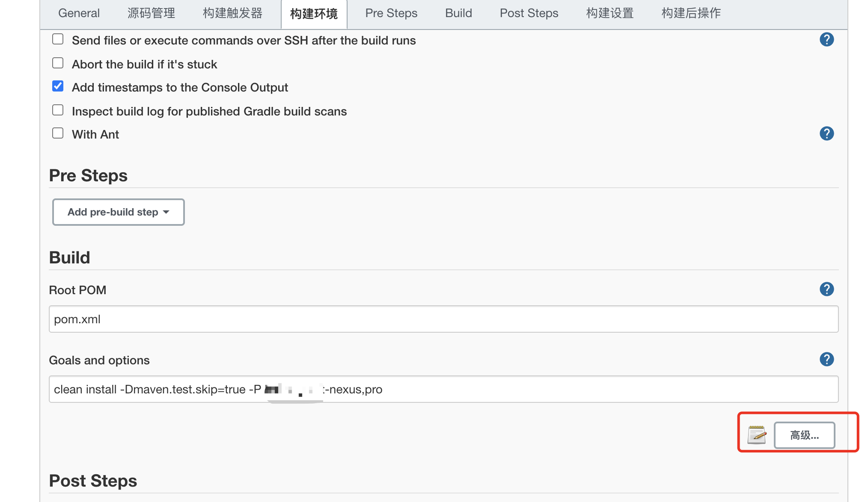Image resolution: width=868 pixels, height=502 pixels.
Task: Check Abort the build if it's stuck
Action: tap(58, 63)
